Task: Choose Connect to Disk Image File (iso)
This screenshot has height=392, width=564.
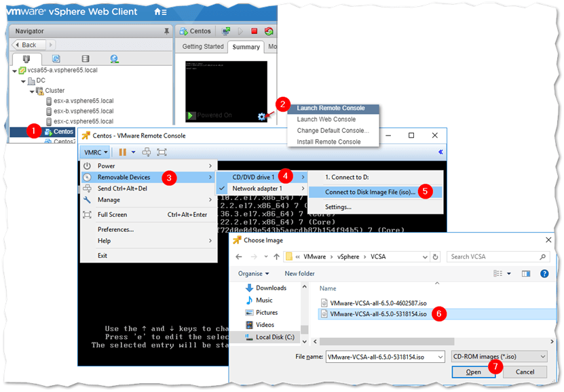Action: [375, 192]
